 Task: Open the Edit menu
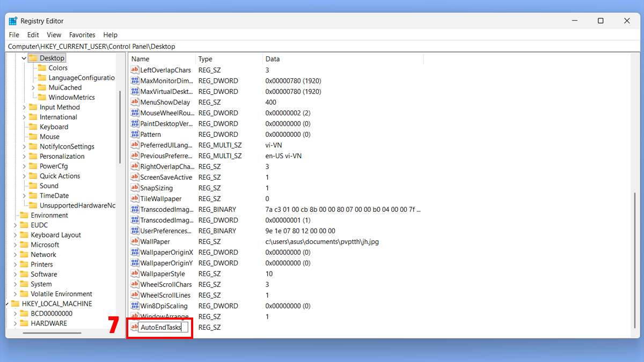pos(33,35)
